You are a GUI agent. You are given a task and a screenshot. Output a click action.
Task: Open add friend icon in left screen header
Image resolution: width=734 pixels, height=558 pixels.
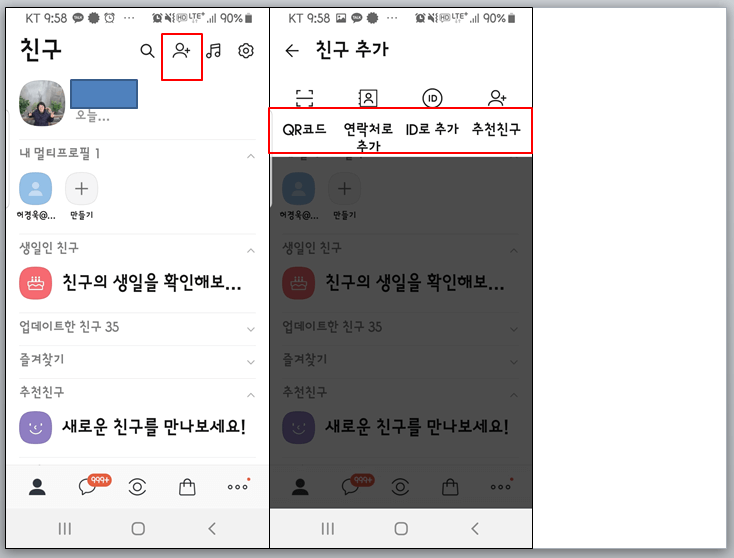[x=181, y=51]
